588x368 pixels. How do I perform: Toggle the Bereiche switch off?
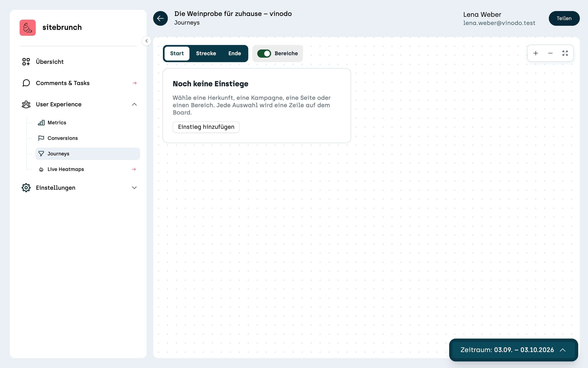click(264, 54)
